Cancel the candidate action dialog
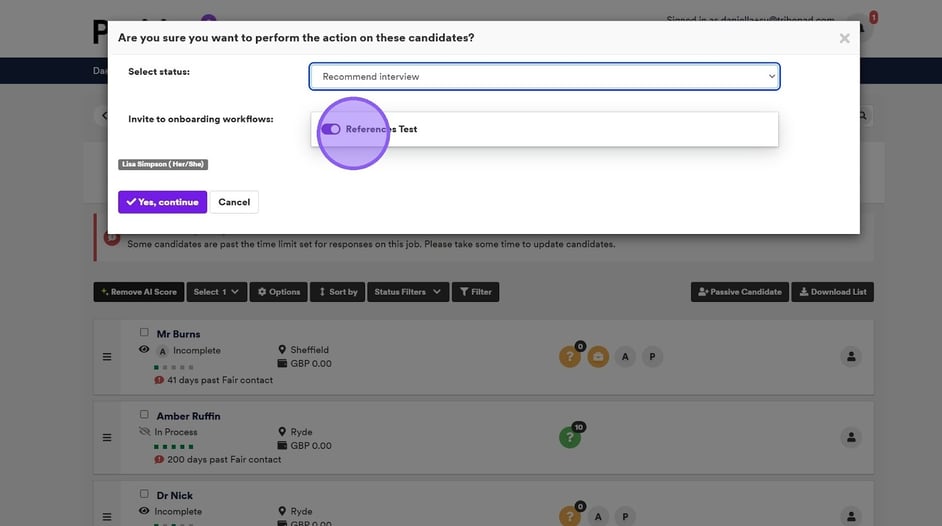Screen dimensions: 942x526 click(234, 202)
